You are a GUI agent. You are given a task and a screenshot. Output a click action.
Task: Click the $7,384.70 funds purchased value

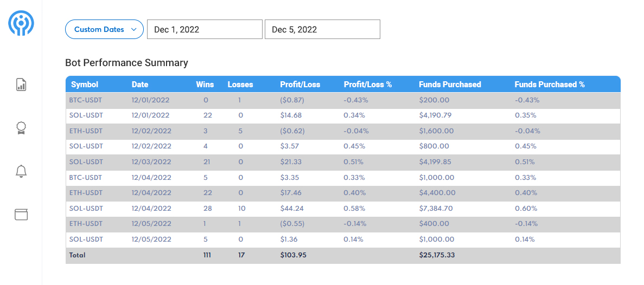(x=436, y=208)
